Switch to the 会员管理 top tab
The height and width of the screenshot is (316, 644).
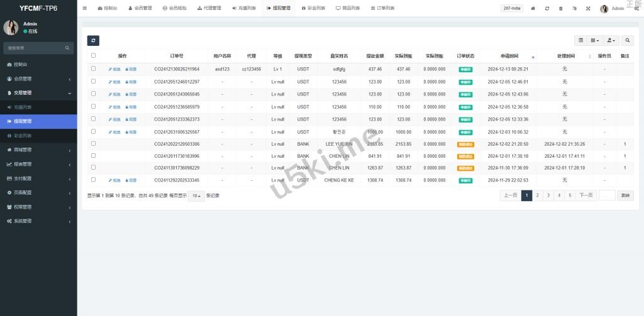point(140,9)
